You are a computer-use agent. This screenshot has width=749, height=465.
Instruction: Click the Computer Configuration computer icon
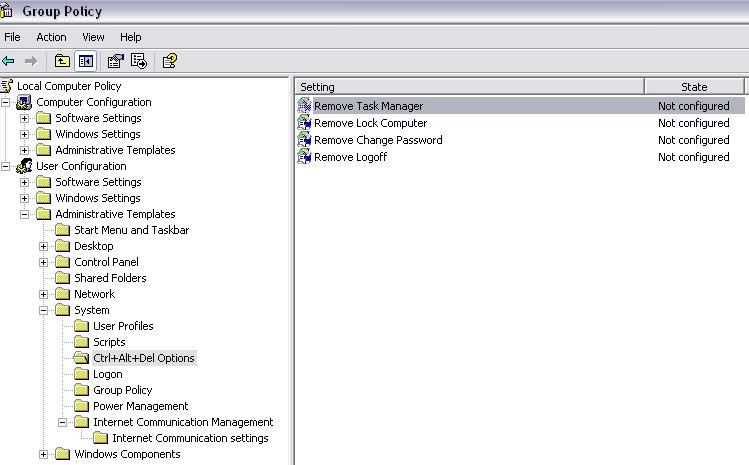coord(24,102)
